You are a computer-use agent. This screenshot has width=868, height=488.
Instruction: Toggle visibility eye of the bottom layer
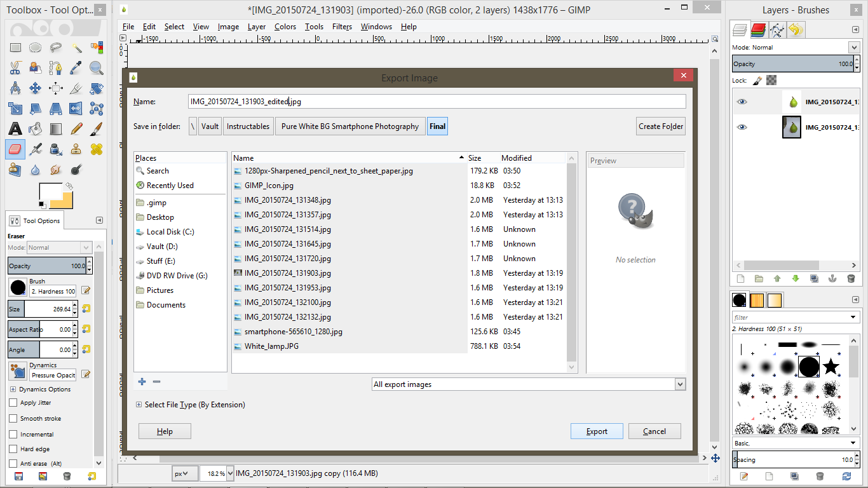742,127
